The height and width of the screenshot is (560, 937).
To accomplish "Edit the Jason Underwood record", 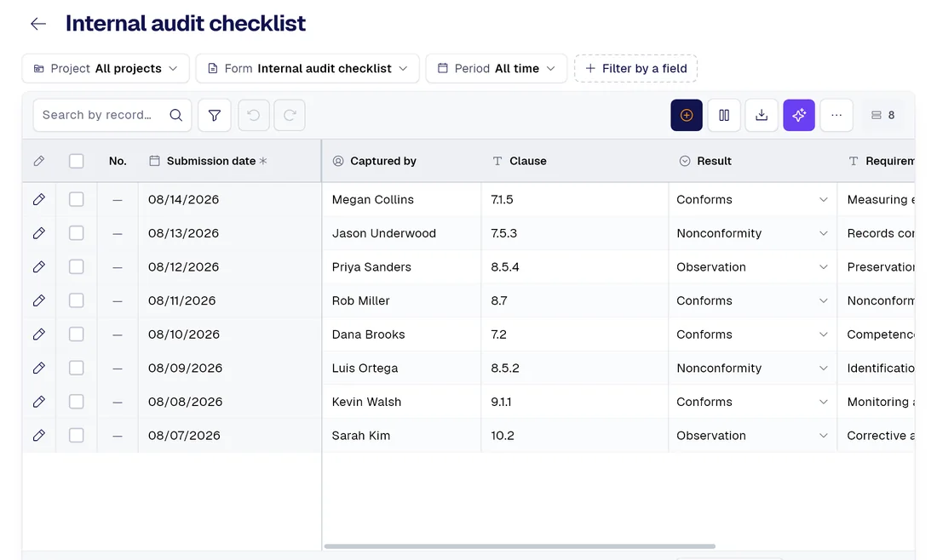I will pos(39,233).
